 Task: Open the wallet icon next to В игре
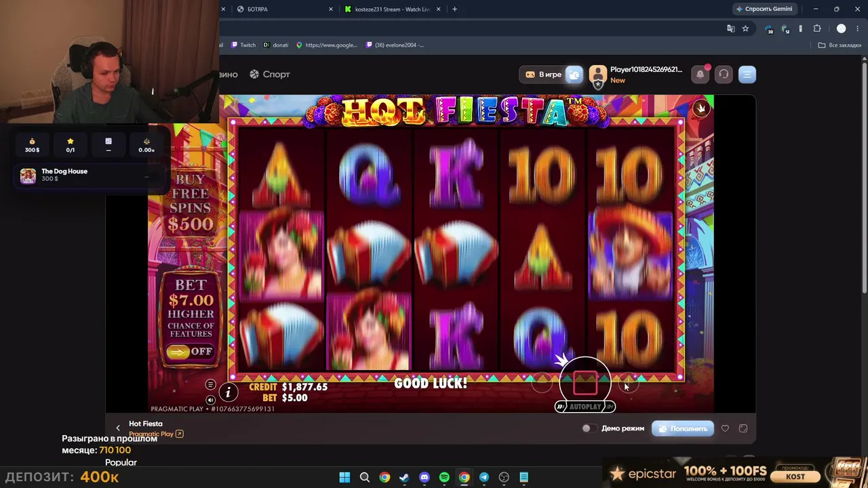pyautogui.click(x=574, y=75)
